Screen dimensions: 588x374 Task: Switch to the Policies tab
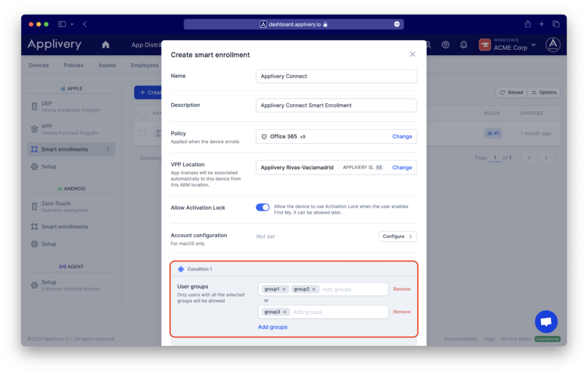click(x=73, y=65)
